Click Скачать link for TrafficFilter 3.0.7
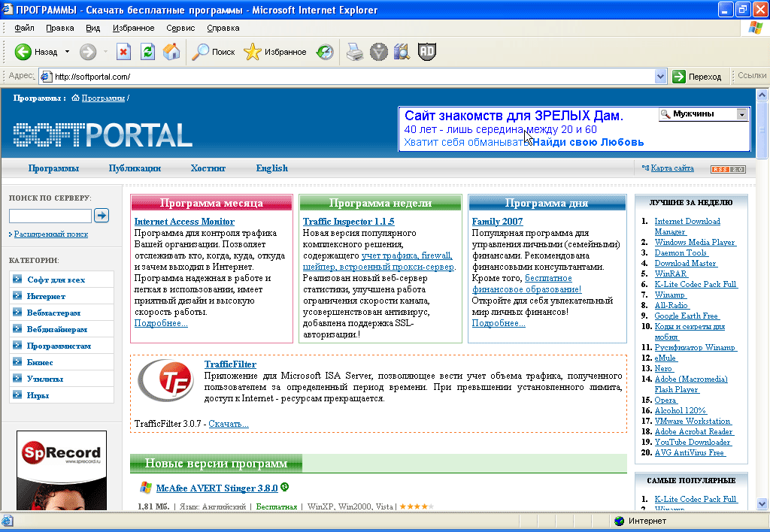Screen dimensions: 770x532 (x=229, y=424)
